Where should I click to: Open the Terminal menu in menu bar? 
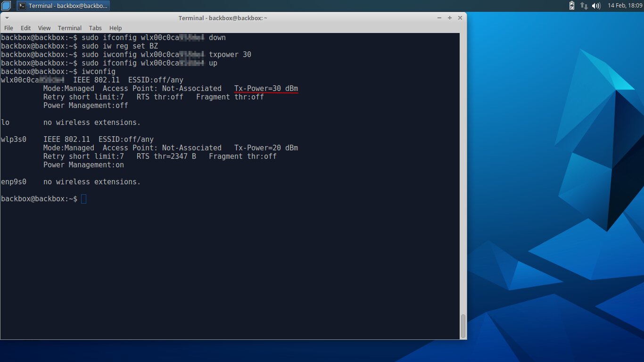[x=70, y=28]
